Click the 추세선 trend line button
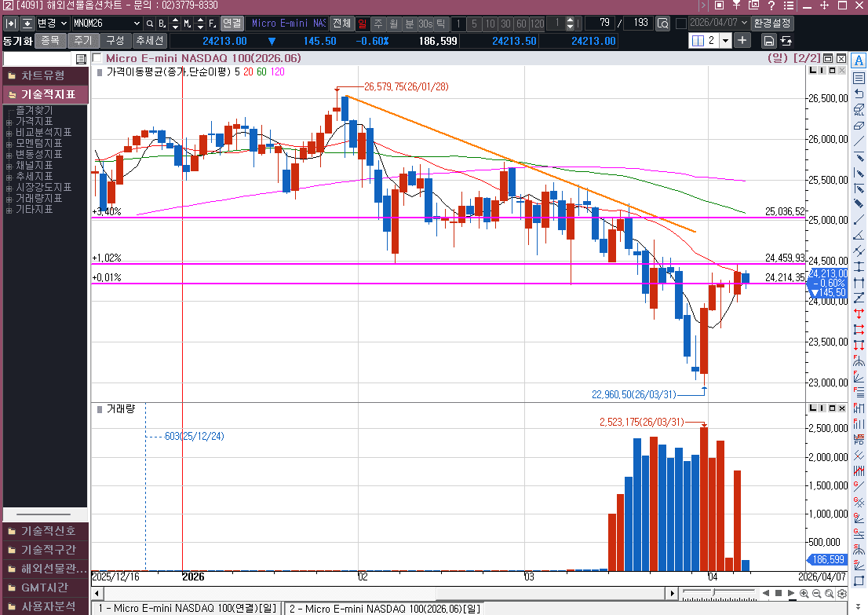 click(148, 41)
